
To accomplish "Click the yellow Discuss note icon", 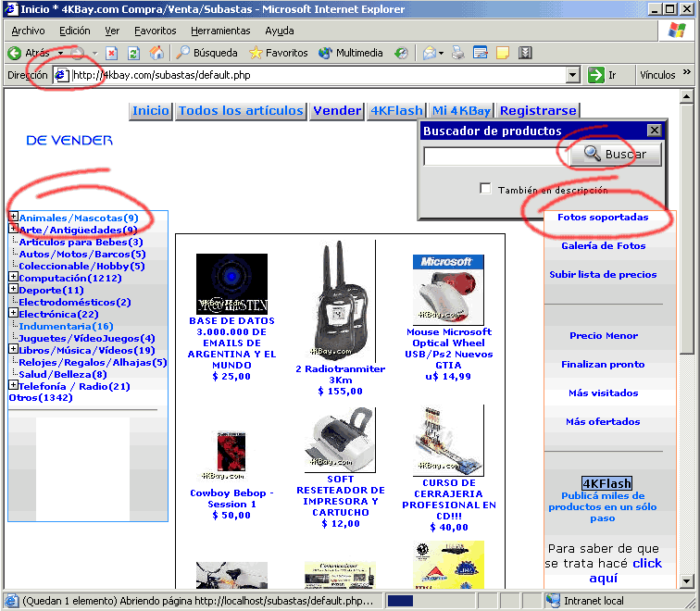I will (503, 53).
